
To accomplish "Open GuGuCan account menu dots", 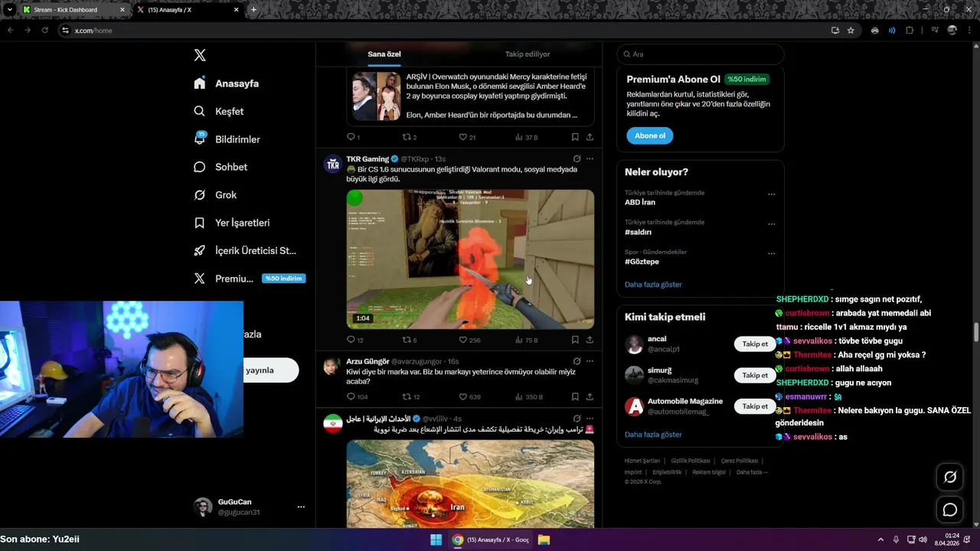I will (x=301, y=507).
